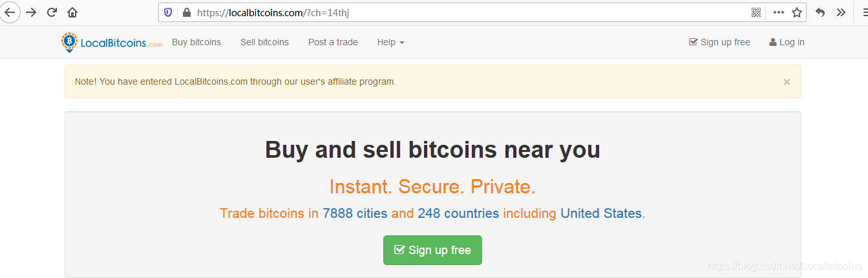The image size is (868, 278).
Task: Click the green Sign up free button
Action: pos(432,250)
